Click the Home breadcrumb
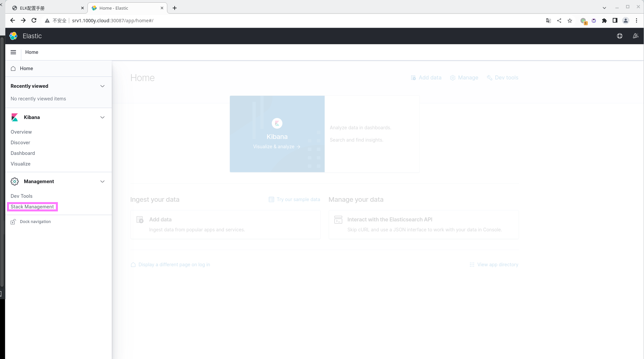Image resolution: width=644 pixels, height=359 pixels. (32, 52)
